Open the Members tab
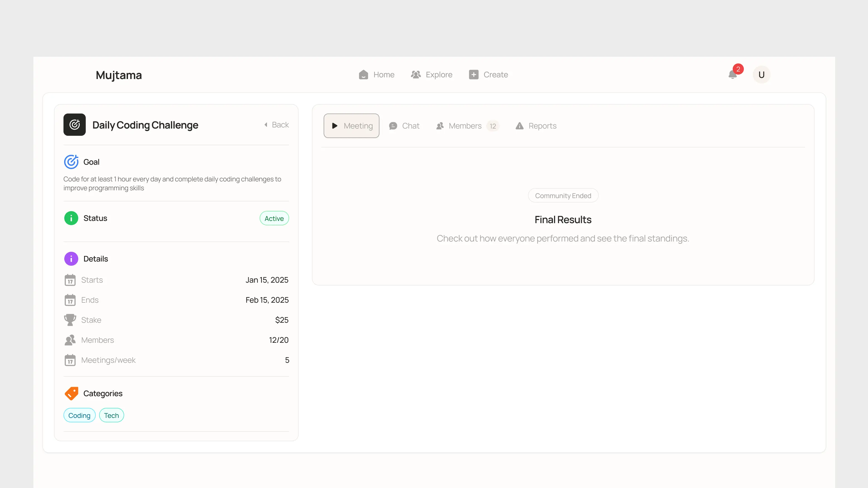 point(467,126)
